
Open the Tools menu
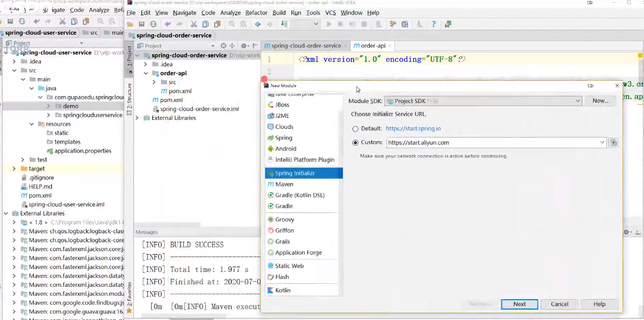tap(313, 12)
